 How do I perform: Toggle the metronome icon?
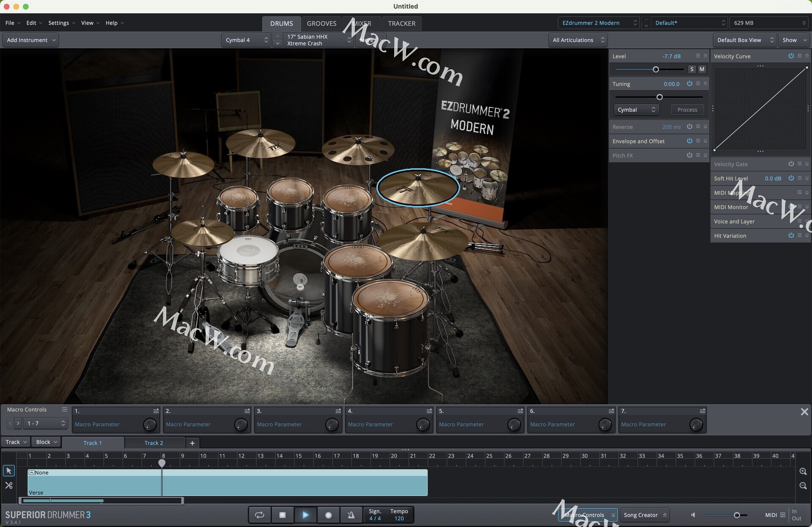pyautogui.click(x=351, y=515)
